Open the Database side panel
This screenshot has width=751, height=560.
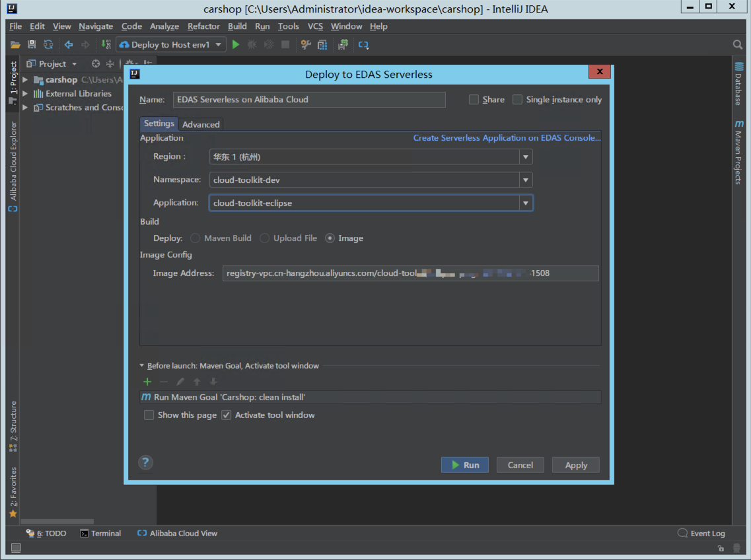click(738, 84)
